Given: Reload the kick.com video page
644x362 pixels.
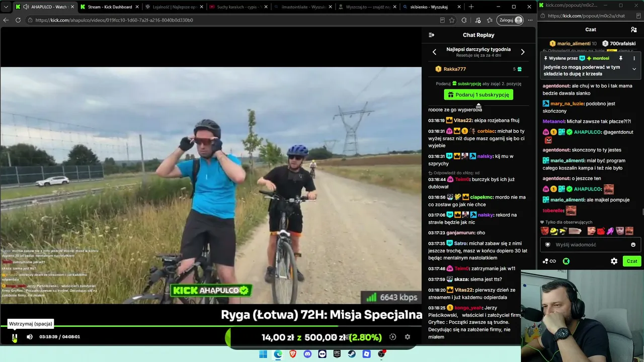Looking at the screenshot, I should [18, 20].
